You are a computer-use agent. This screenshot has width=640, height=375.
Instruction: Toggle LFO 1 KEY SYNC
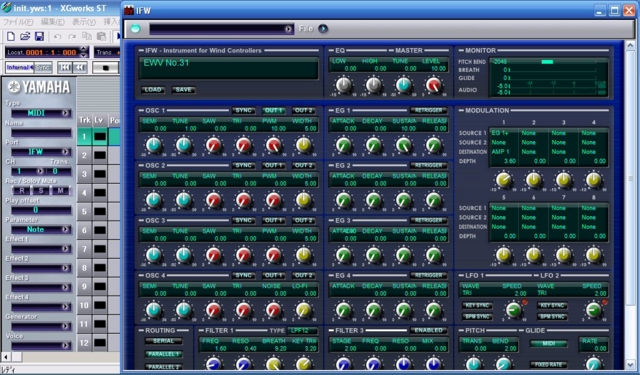tap(477, 305)
